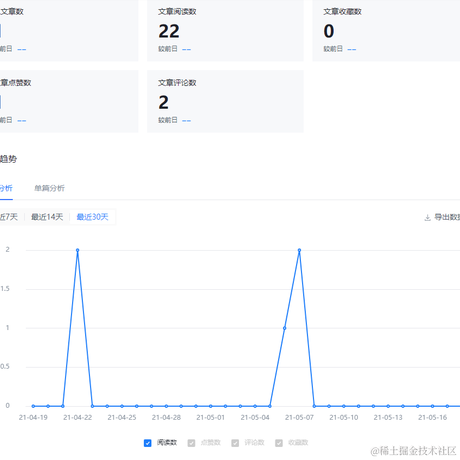The width and height of the screenshot is (460, 460).
Task: Click the 21-04-25 axis label
Action: pyautogui.click(x=122, y=417)
